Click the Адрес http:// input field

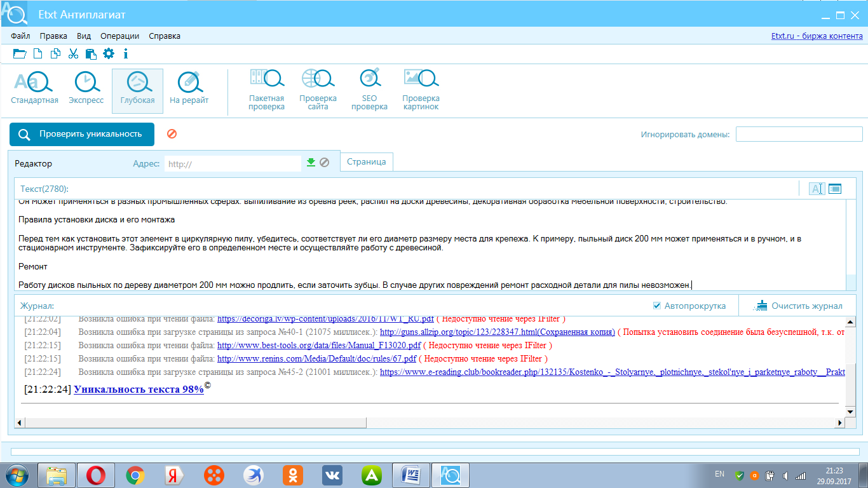point(233,163)
